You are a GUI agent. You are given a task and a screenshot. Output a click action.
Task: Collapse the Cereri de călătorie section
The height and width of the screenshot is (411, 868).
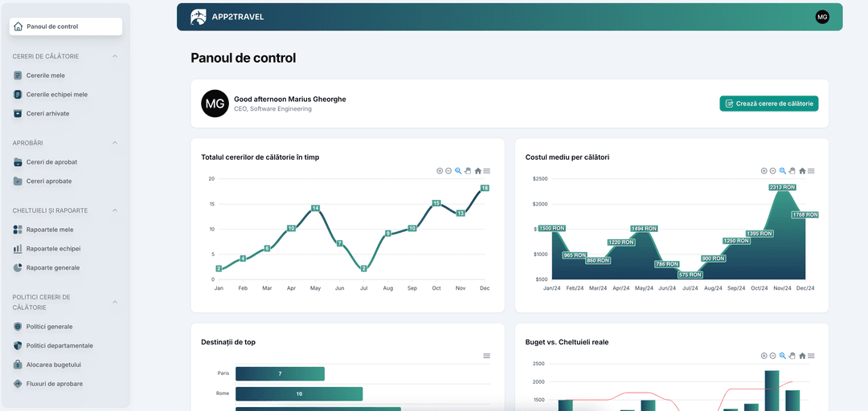click(x=115, y=56)
